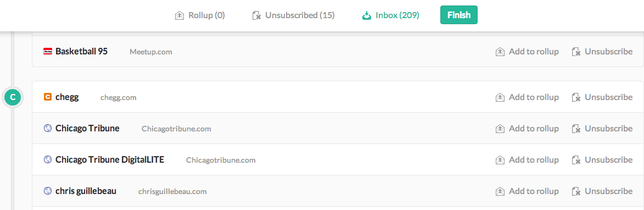Click the Meetup logo beside Basketball 95

click(x=48, y=51)
